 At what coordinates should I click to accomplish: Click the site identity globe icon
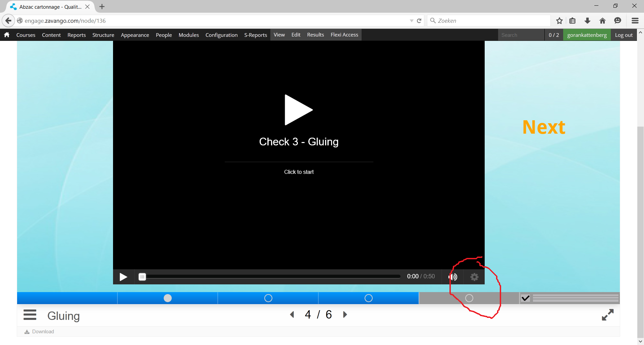(x=20, y=21)
